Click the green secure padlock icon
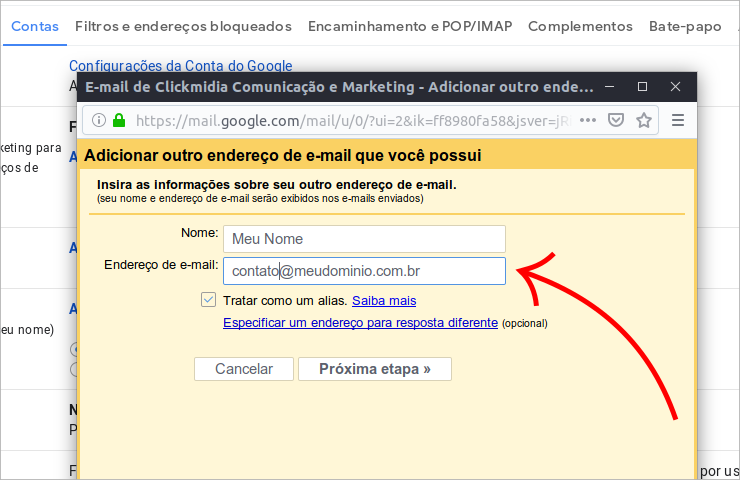This screenshot has height=480, width=740. coord(119,120)
